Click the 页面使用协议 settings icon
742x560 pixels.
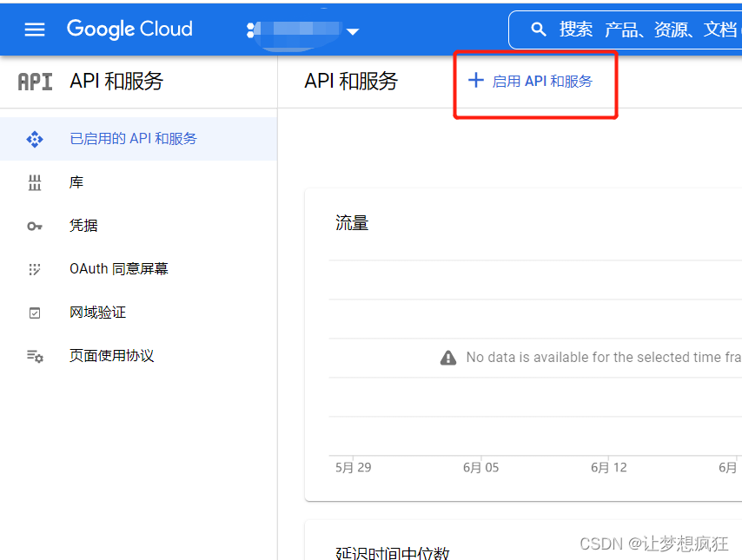[34, 355]
